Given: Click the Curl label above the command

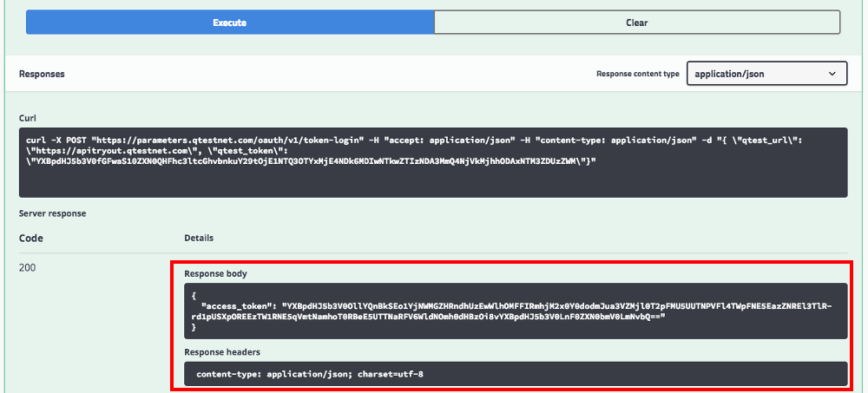Looking at the screenshot, I should (27, 117).
